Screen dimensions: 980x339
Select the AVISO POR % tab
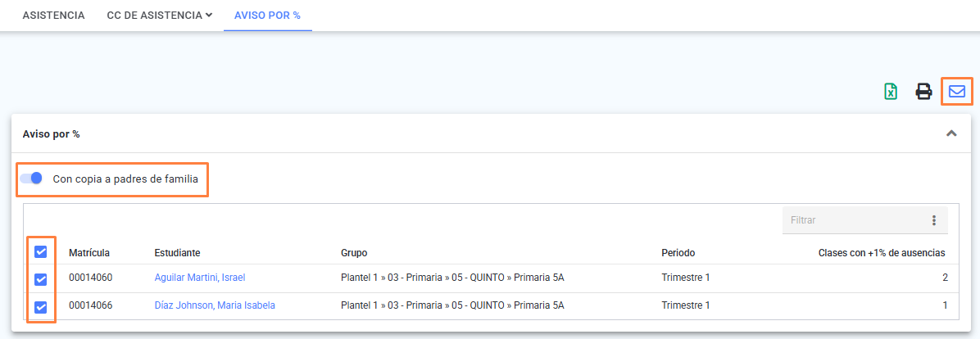pos(267,15)
